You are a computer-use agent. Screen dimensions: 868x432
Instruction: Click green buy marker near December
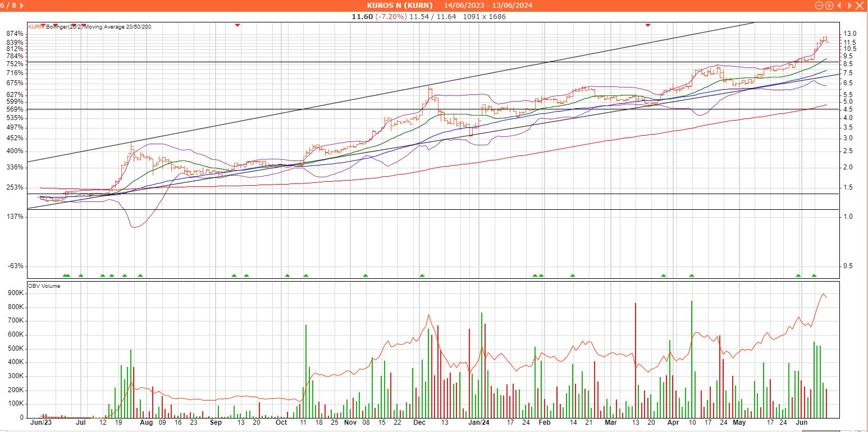point(422,275)
